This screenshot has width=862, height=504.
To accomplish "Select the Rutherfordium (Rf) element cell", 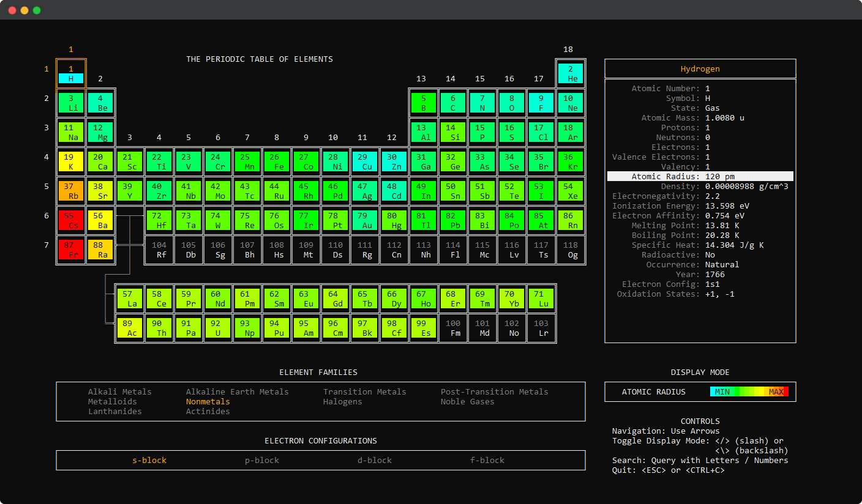I will [159, 250].
